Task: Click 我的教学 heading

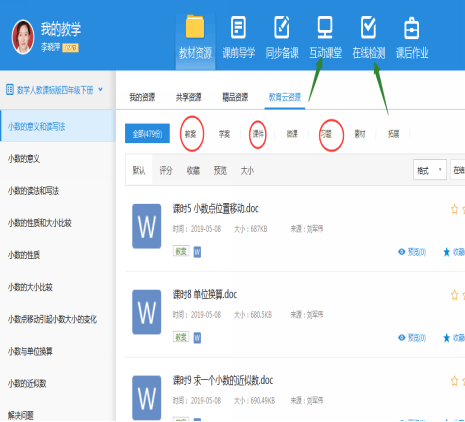Action: click(61, 29)
